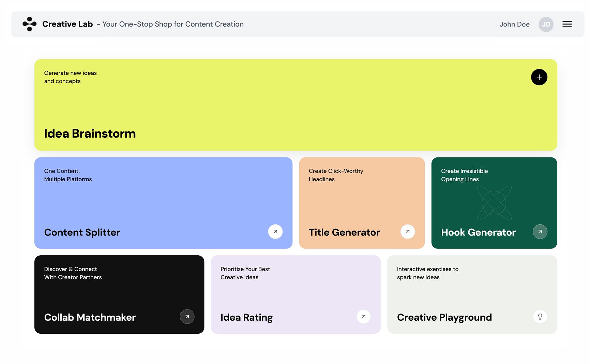The image size is (589, 364).
Task: Click the Creative Lab logo icon
Action: (x=30, y=24)
